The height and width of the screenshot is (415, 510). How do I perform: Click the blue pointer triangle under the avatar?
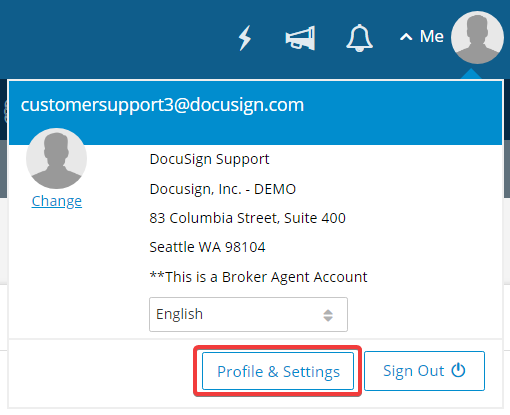pos(471,74)
